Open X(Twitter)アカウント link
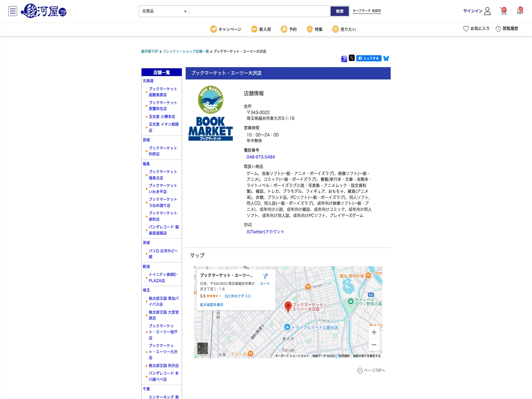 (265, 232)
